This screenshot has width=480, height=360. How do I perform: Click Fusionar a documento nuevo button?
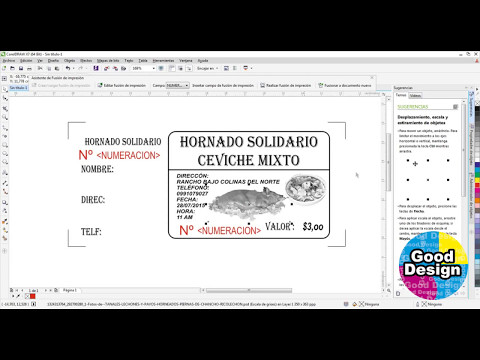pyautogui.click(x=345, y=85)
